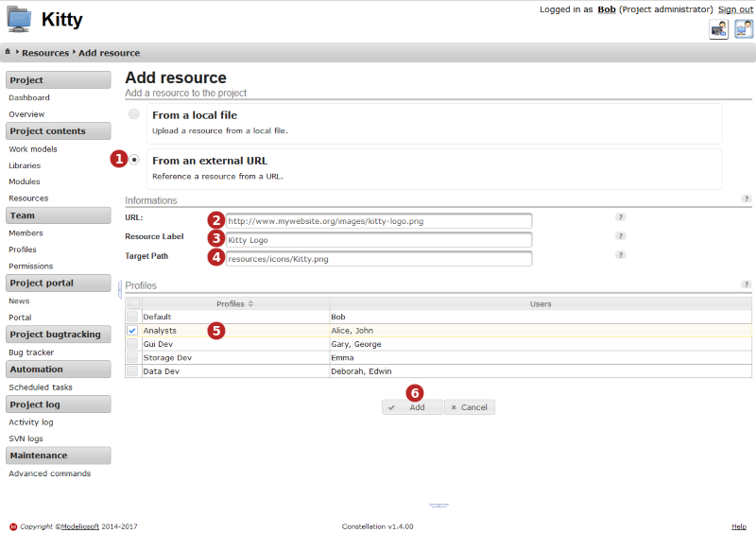
Task: Open Modules in sidebar
Action: [25, 181]
